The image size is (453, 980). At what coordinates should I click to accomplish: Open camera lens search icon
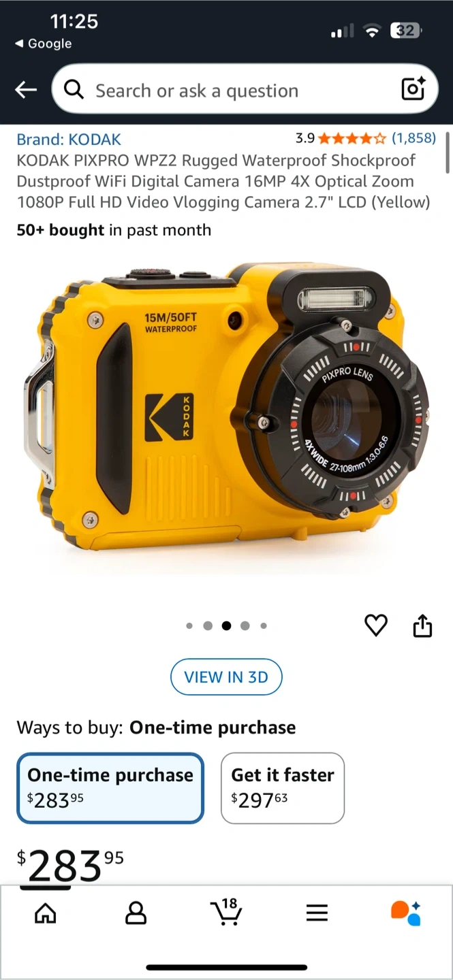(413, 88)
